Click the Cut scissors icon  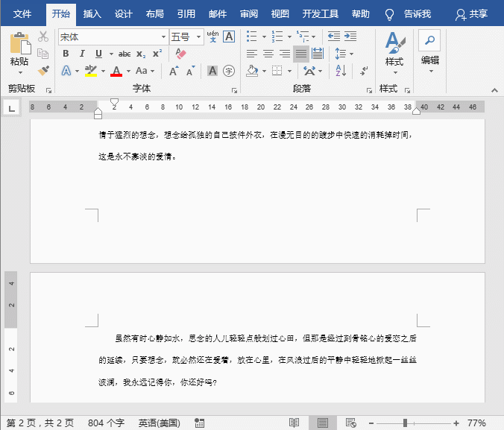43,37
